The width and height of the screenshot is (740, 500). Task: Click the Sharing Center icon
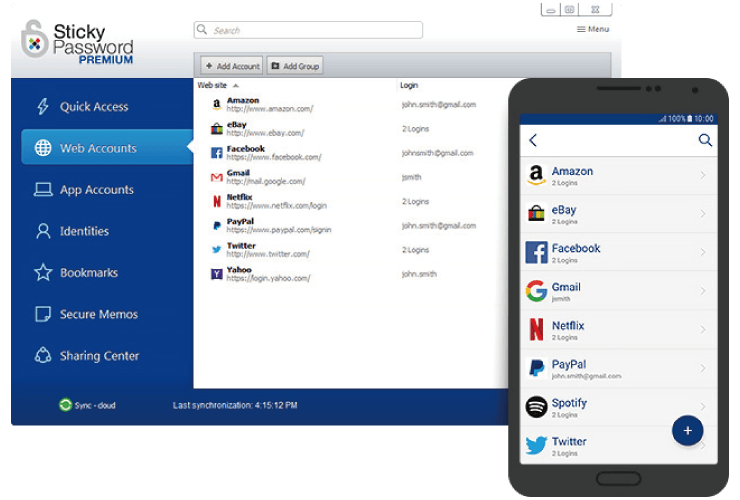click(43, 356)
